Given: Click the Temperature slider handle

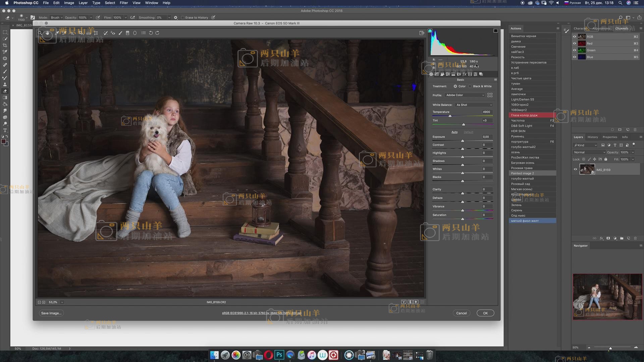Looking at the screenshot, I should point(450,116).
